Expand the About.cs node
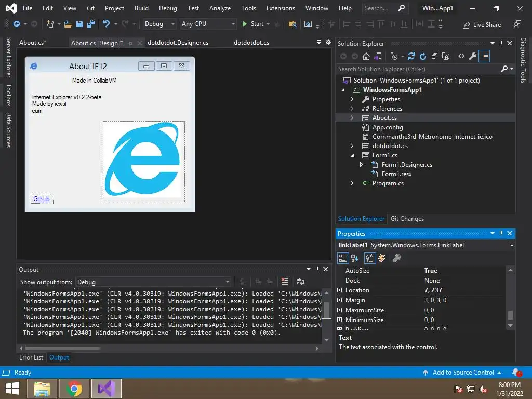The height and width of the screenshot is (399, 532). point(352,118)
